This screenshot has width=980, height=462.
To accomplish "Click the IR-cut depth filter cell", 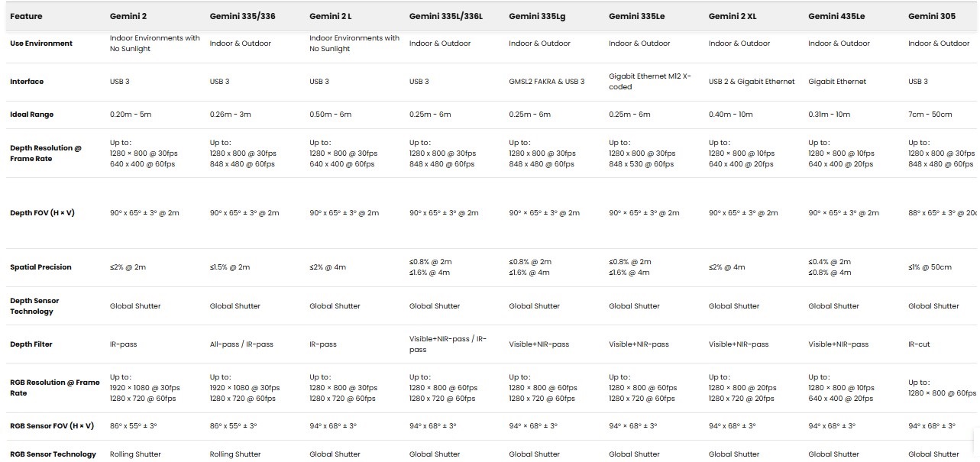I will (x=919, y=344).
